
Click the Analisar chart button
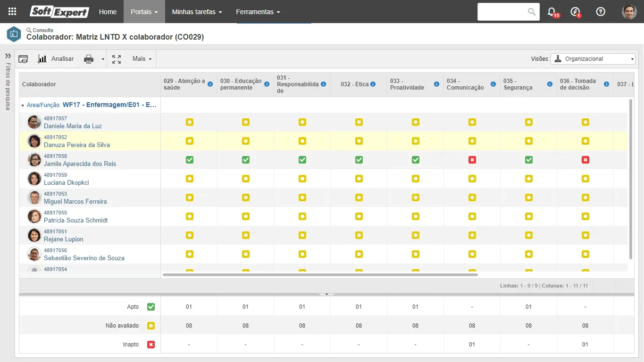point(56,59)
